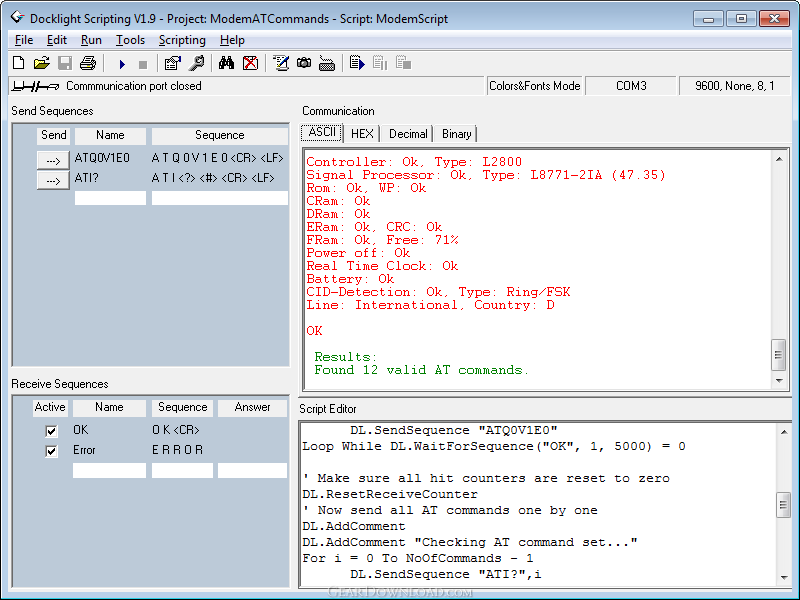Screen dimensions: 800x600
Task: Open the Edit menu
Action: point(57,40)
